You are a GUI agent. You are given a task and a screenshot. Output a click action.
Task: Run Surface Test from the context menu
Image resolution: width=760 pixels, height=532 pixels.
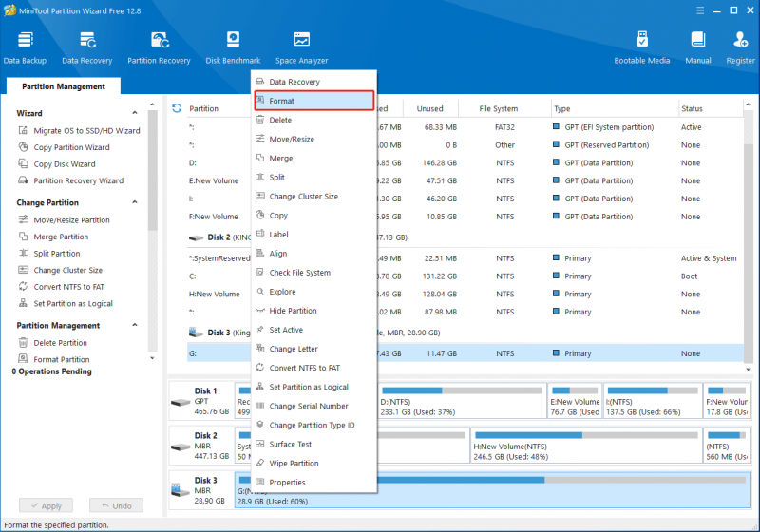pyautogui.click(x=314, y=444)
